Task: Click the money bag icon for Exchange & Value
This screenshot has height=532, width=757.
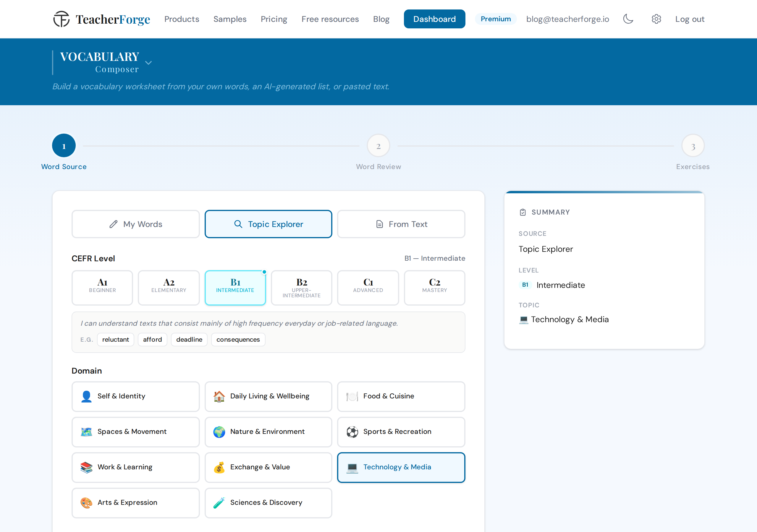Action: [219, 467]
